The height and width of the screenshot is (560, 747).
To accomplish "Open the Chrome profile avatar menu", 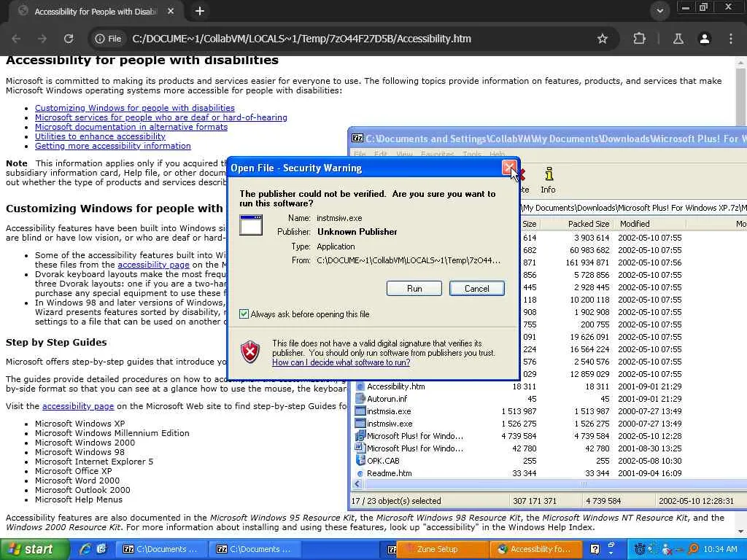I will click(x=705, y=39).
